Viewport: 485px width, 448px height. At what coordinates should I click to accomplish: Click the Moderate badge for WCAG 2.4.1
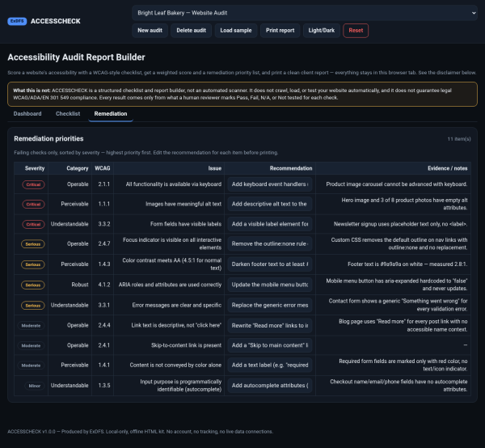point(31,345)
